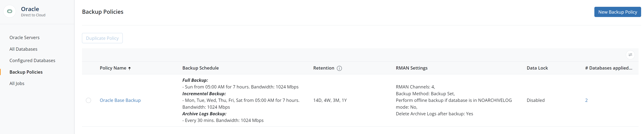Click the Data Lock column header
Viewport: 644px width, 134px height.
coord(537,68)
